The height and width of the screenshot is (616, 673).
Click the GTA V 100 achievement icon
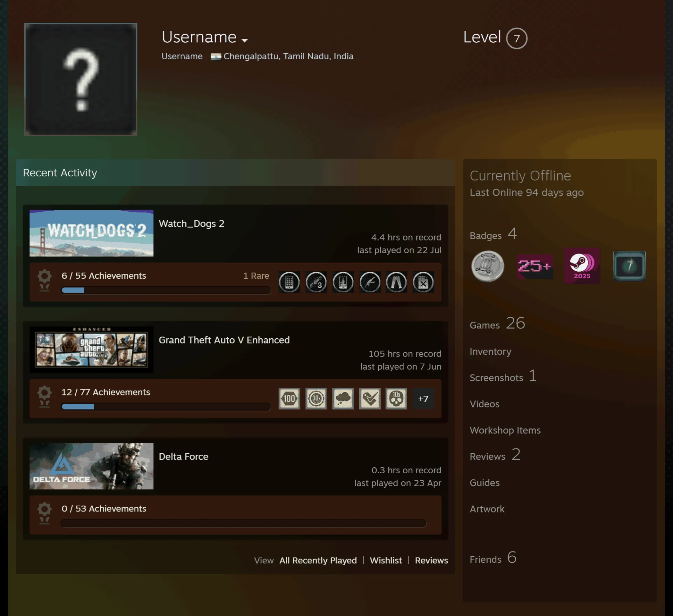pyautogui.click(x=289, y=399)
